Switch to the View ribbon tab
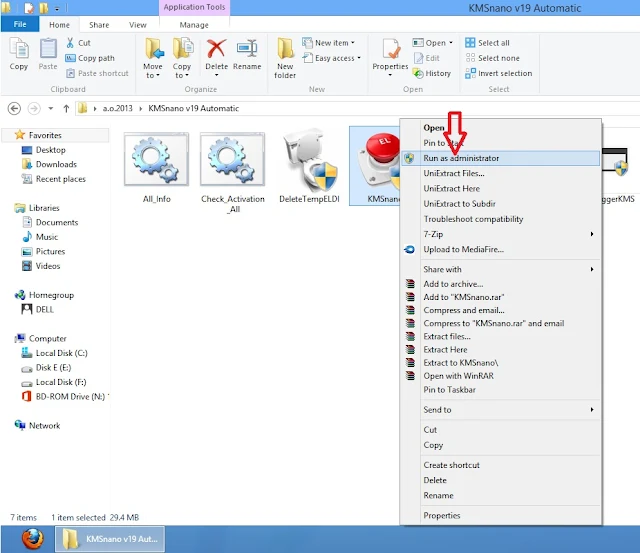The image size is (640, 553). (x=138, y=25)
